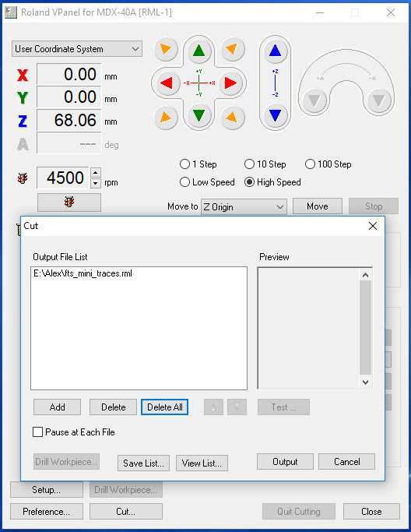Click View List button
The width and height of the screenshot is (411, 532).
(x=202, y=463)
